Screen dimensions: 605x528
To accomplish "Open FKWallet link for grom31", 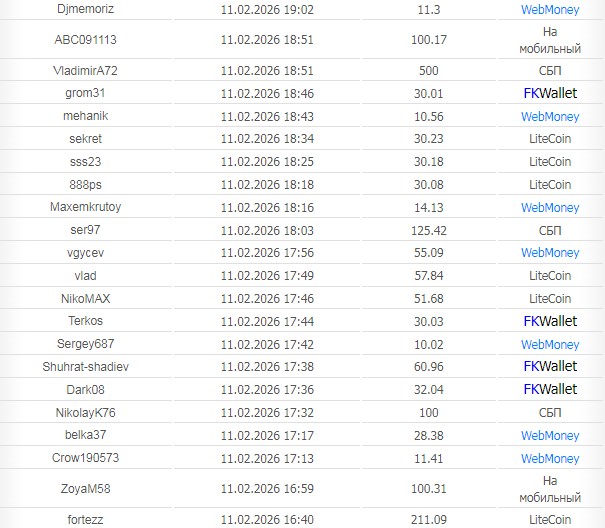I will (x=549, y=93).
